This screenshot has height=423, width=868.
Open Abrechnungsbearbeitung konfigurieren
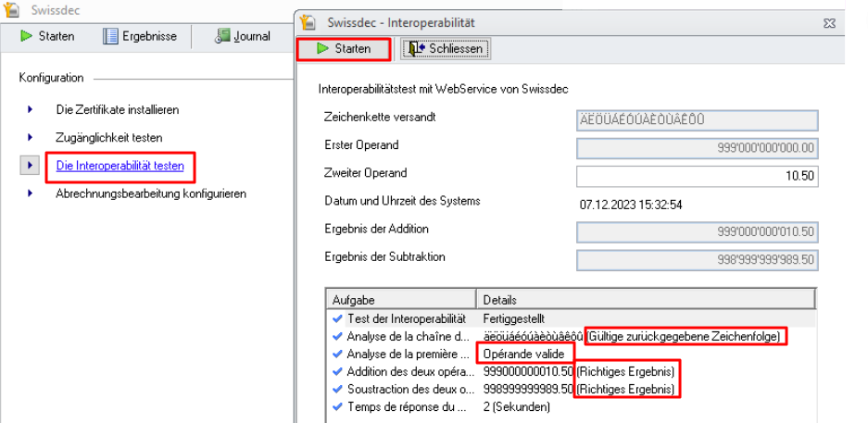(x=151, y=193)
